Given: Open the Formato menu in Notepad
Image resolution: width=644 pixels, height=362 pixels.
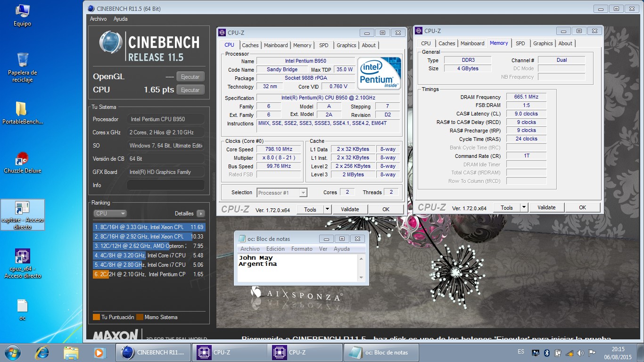Looking at the screenshot, I should tap(302, 249).
